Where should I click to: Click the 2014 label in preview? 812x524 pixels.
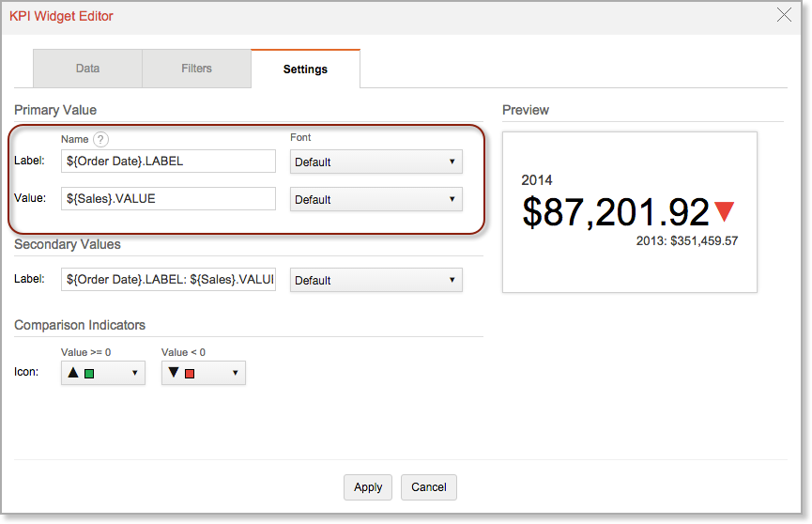click(537, 180)
